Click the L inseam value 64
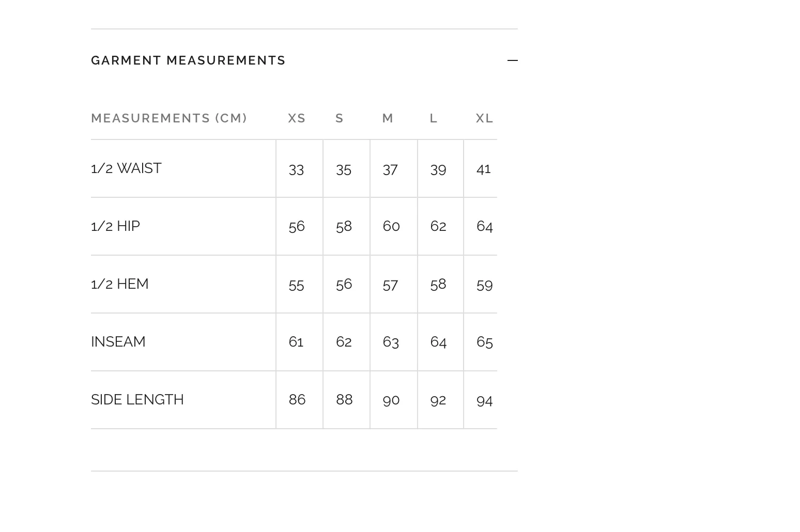The image size is (800, 532). coord(438,342)
